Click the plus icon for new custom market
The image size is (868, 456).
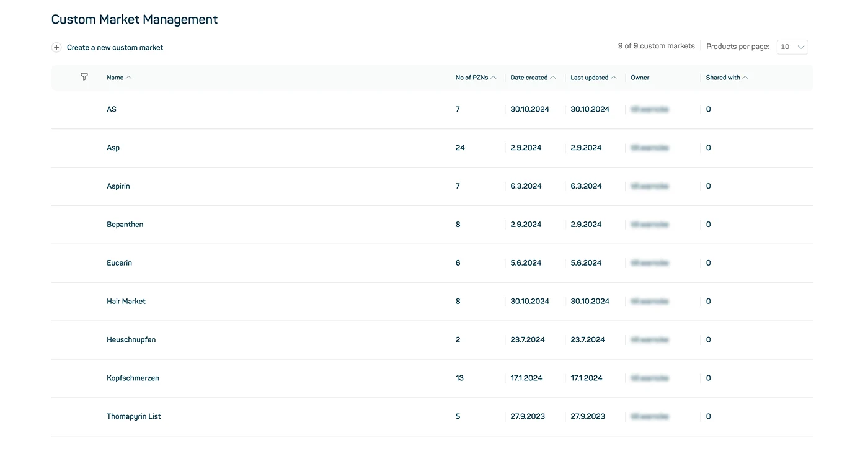click(56, 47)
